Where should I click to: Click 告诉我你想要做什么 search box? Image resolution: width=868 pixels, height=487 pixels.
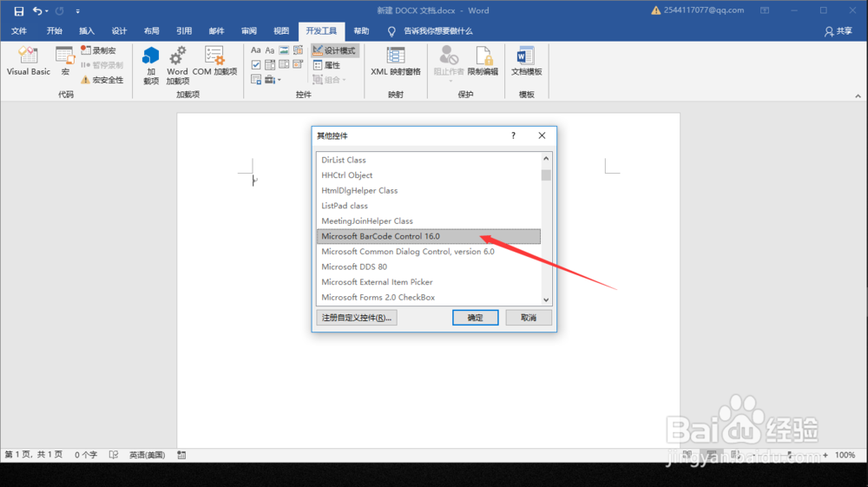click(437, 31)
